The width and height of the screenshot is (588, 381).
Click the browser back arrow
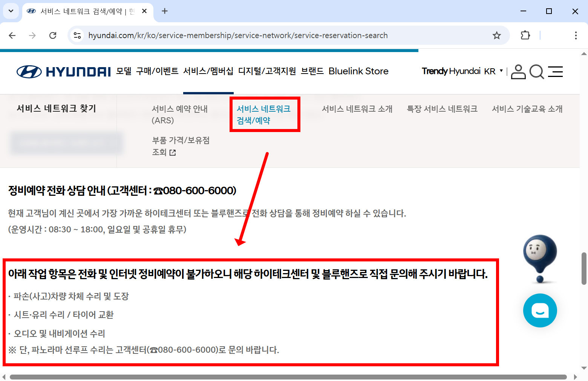12,35
